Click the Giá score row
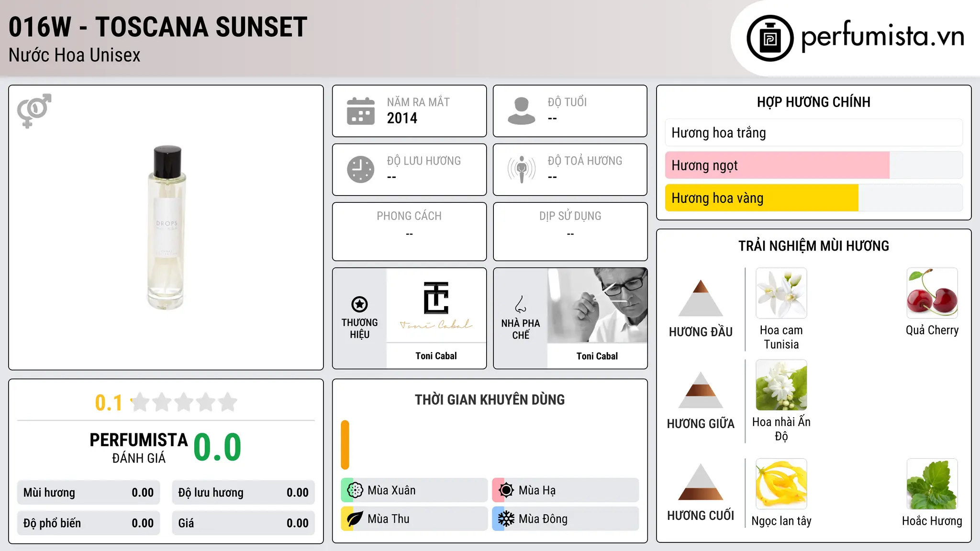This screenshot has width=980, height=551. pyautogui.click(x=243, y=523)
